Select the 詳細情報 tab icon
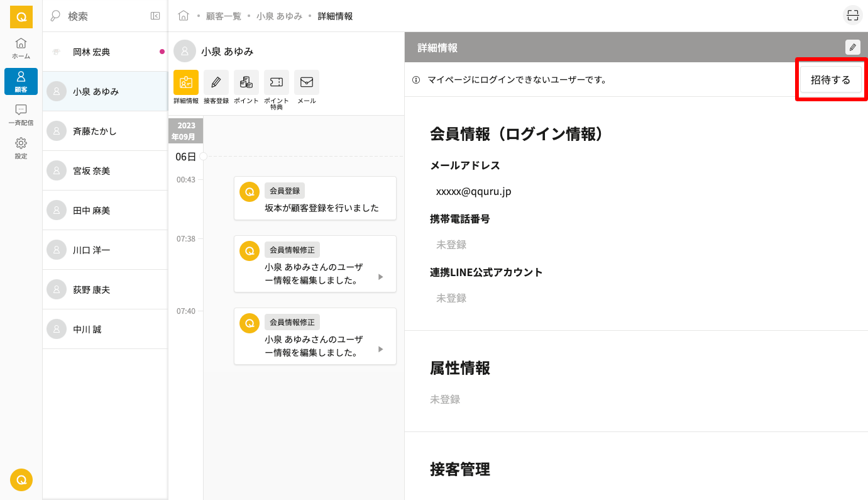This screenshot has height=500, width=868. (186, 82)
